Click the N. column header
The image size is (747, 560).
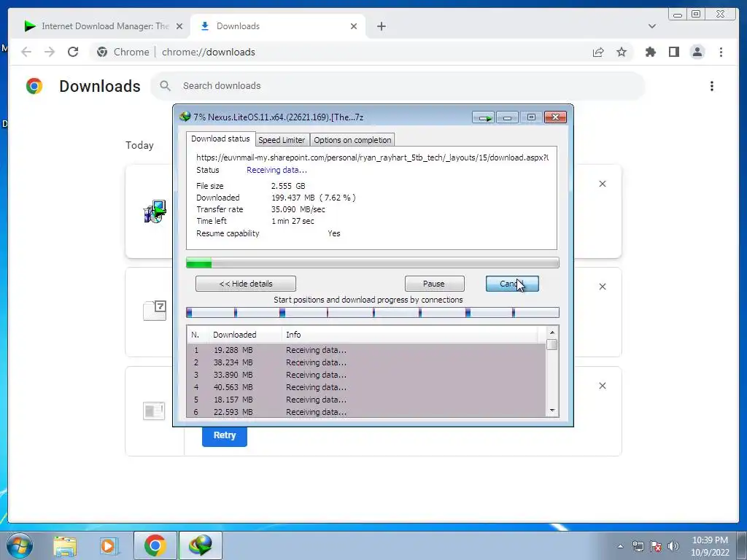click(x=197, y=335)
